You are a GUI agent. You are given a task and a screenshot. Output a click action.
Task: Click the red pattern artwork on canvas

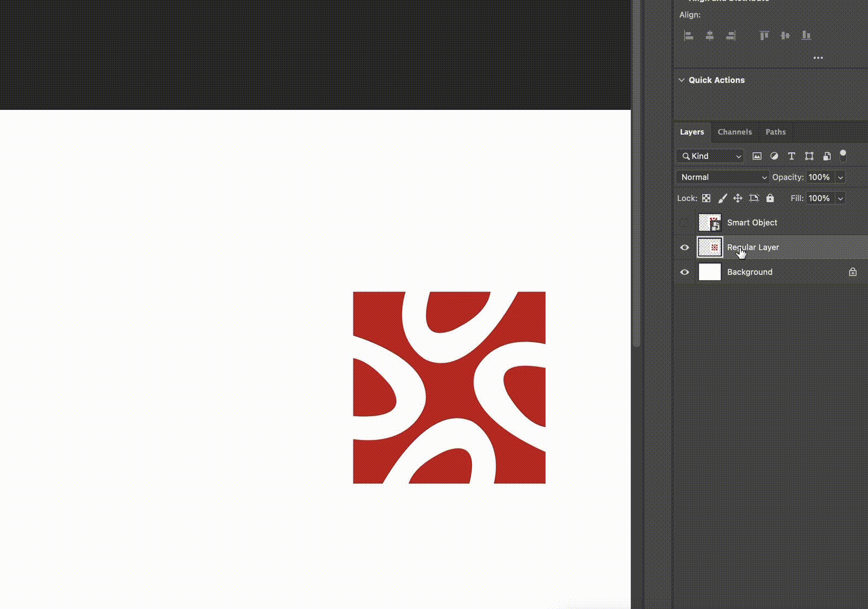pos(449,387)
